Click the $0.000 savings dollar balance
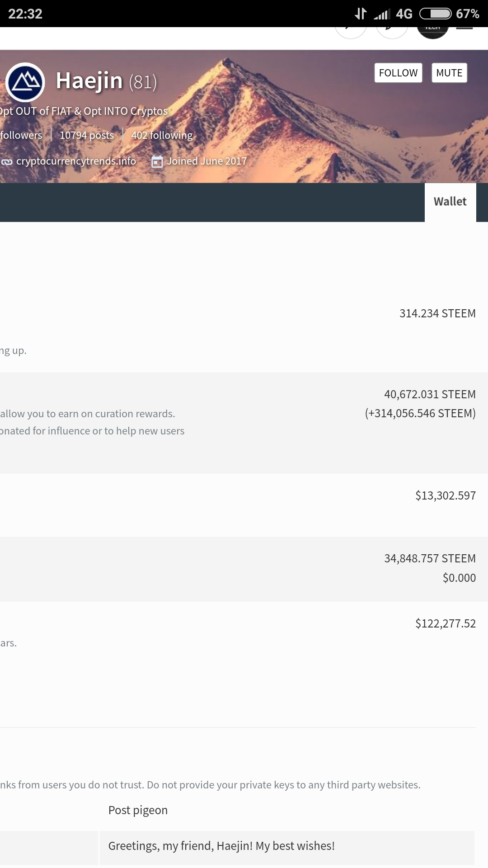Screen dimensions: 488x868 point(459,578)
